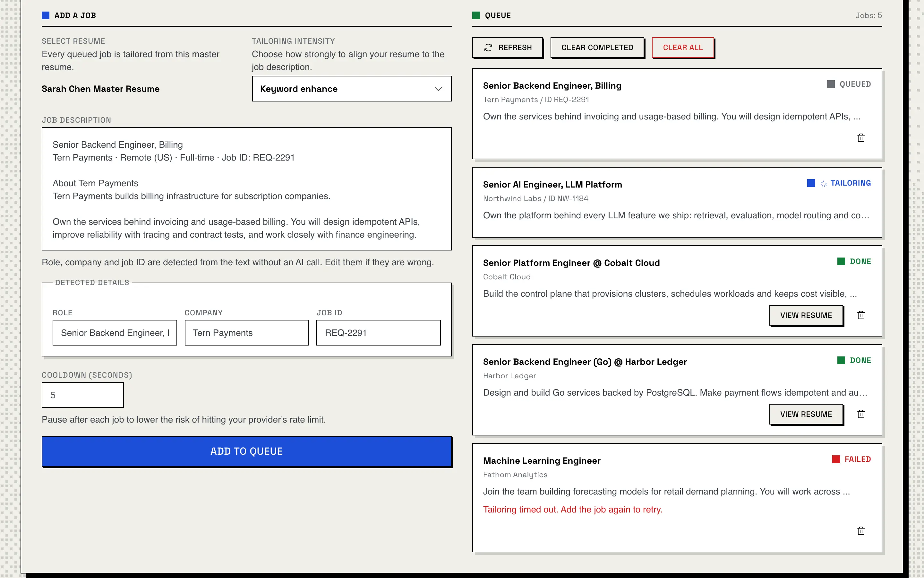Click the green square next to Queue heading
Screen dimensions: 924x578
coord(476,15)
